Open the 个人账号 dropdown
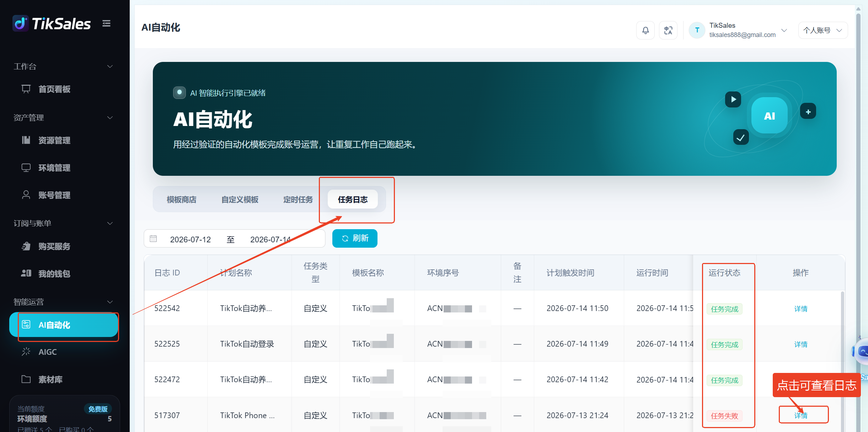This screenshot has width=868, height=432. (823, 30)
